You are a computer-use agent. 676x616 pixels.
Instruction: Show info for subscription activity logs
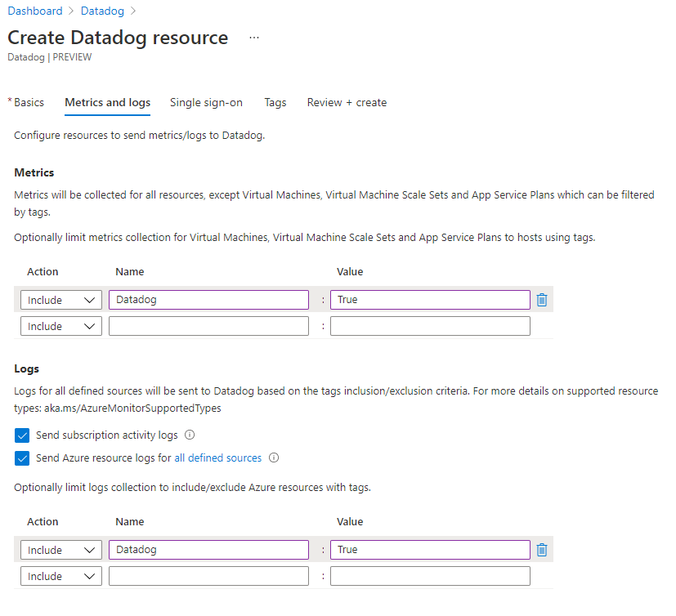[190, 435]
